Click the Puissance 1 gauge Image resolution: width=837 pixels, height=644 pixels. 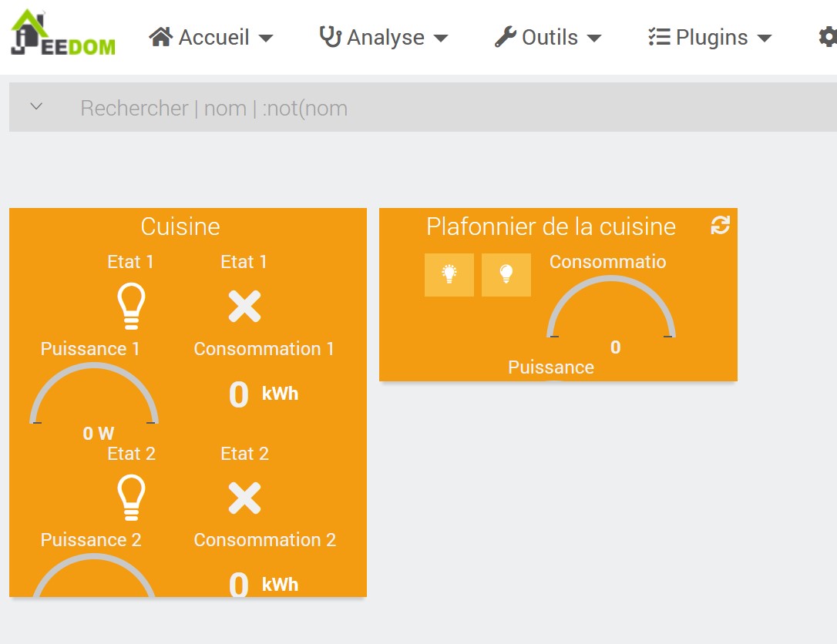point(94,395)
